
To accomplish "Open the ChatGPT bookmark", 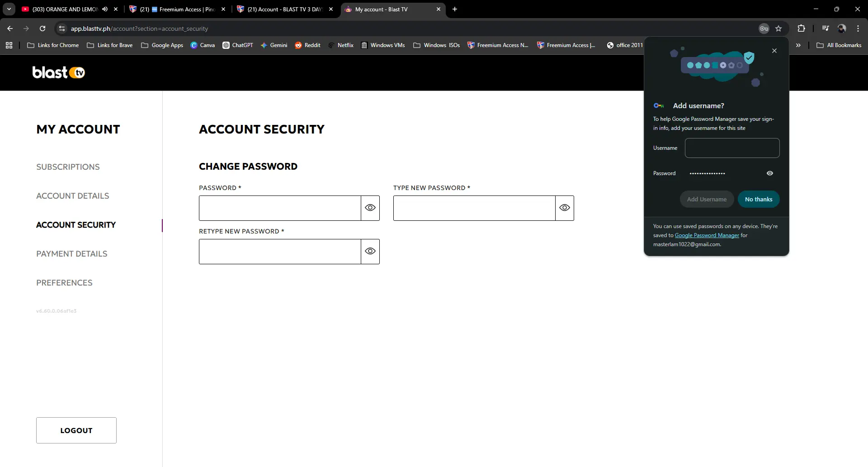I will pos(238,45).
